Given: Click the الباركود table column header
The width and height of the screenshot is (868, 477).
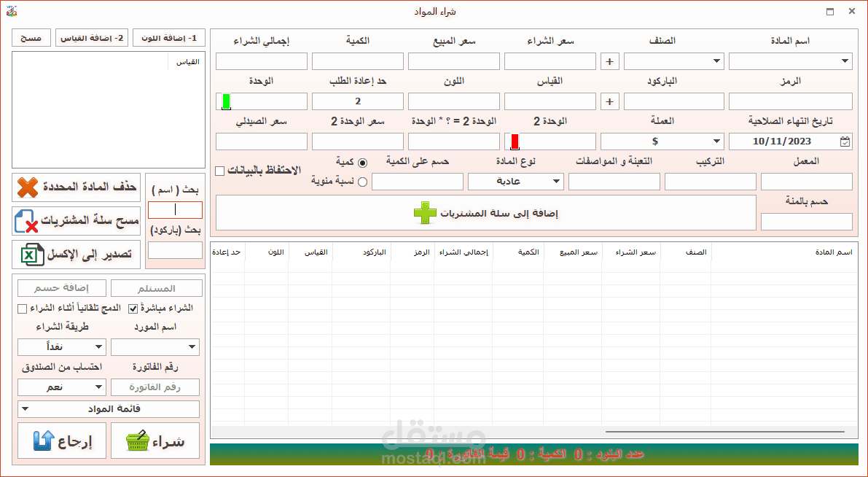Looking at the screenshot, I should pos(361,252).
